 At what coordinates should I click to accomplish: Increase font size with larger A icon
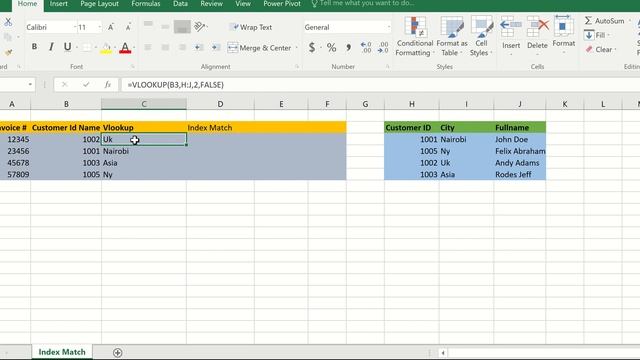click(111, 27)
